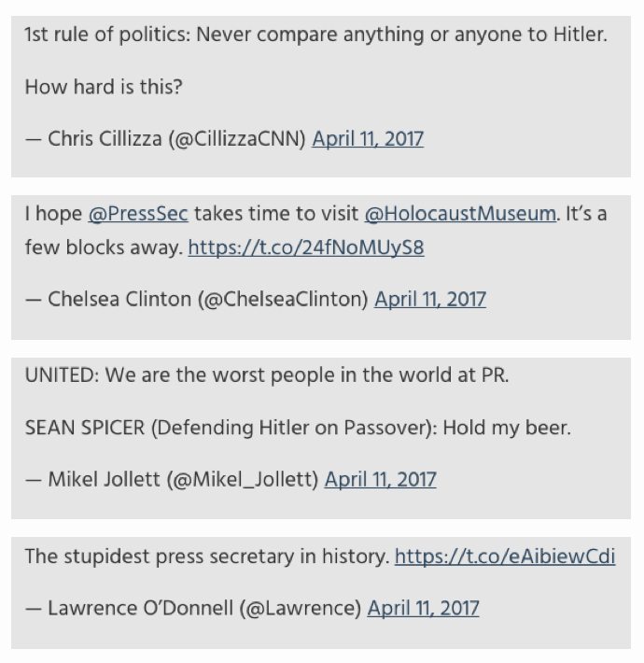Screen dimensions: 644x663
Task: Visit the @HolocaustMuseum mention link
Action: point(460,214)
